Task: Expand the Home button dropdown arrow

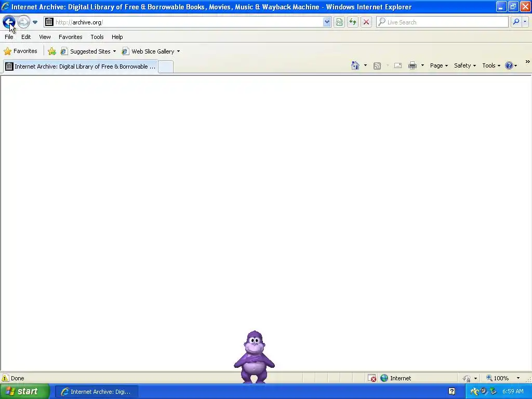Action: pyautogui.click(x=365, y=65)
